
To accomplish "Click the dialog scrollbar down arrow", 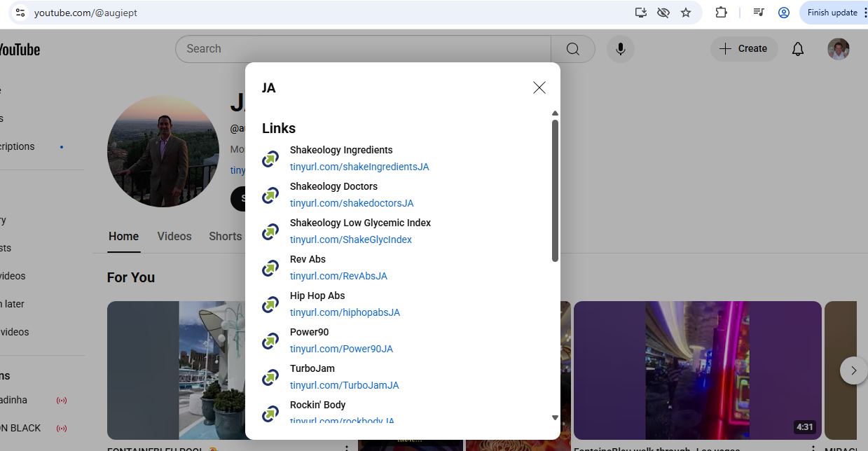I will 555,417.
